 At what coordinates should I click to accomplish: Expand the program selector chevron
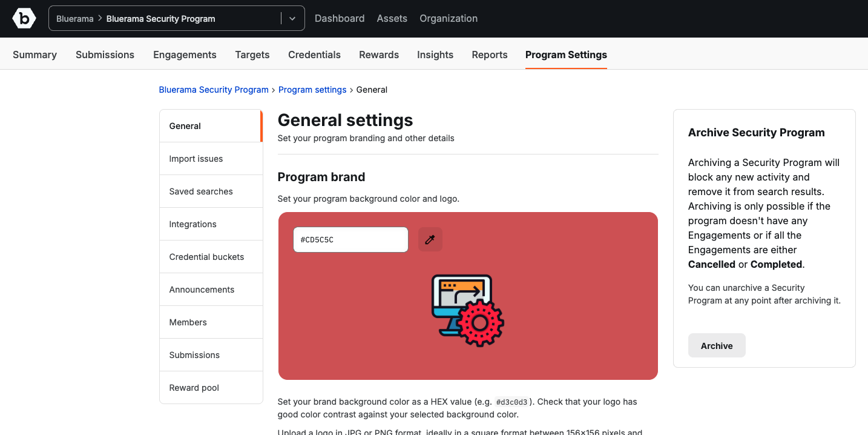pos(292,19)
